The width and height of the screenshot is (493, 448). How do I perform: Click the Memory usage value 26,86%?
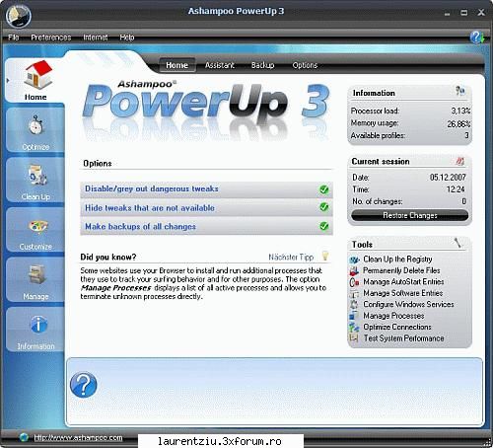point(458,124)
